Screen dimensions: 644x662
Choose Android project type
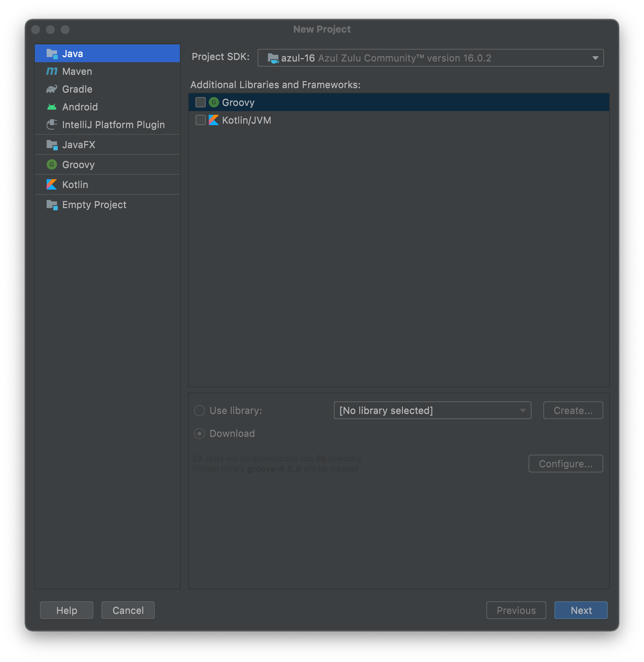tap(107, 107)
